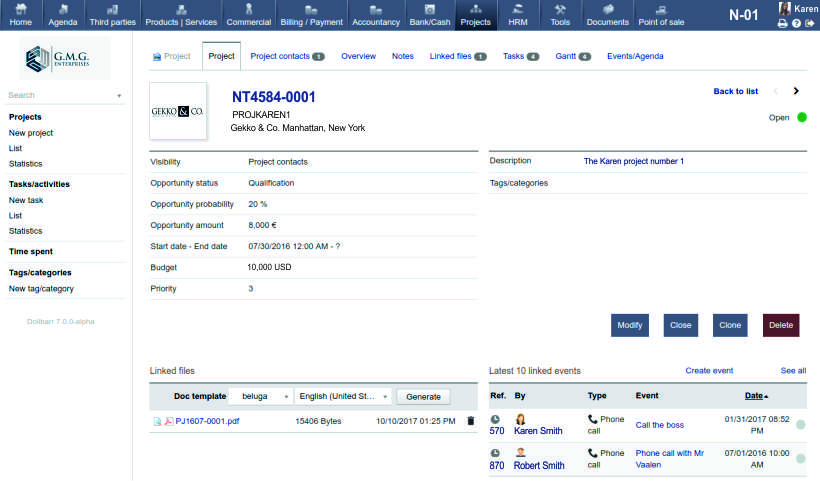Click the green Open status indicator
This screenshot has width=820, height=481.
point(801,117)
